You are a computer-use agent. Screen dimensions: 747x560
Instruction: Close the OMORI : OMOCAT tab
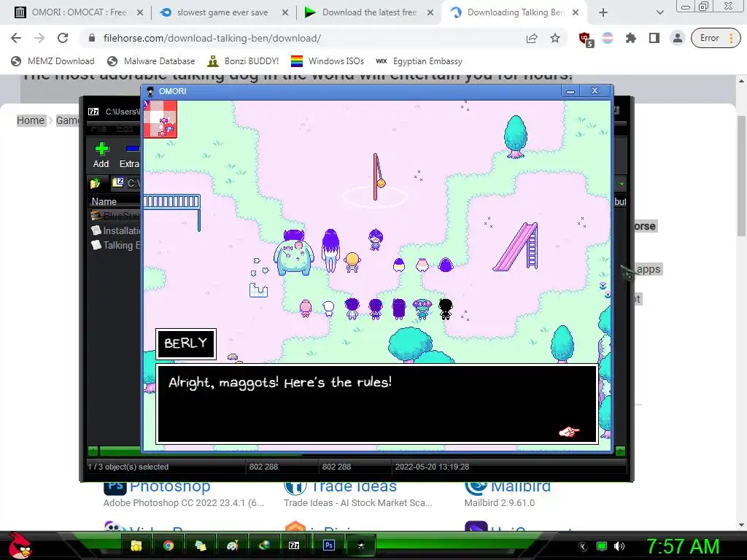tap(140, 13)
